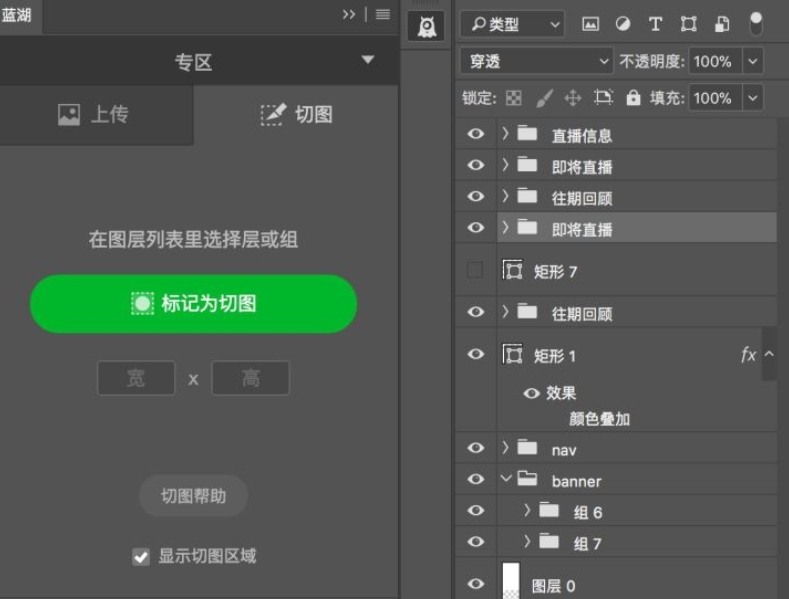The height and width of the screenshot is (599, 789).
Task: Click the type layer filter icon
Action: (655, 24)
